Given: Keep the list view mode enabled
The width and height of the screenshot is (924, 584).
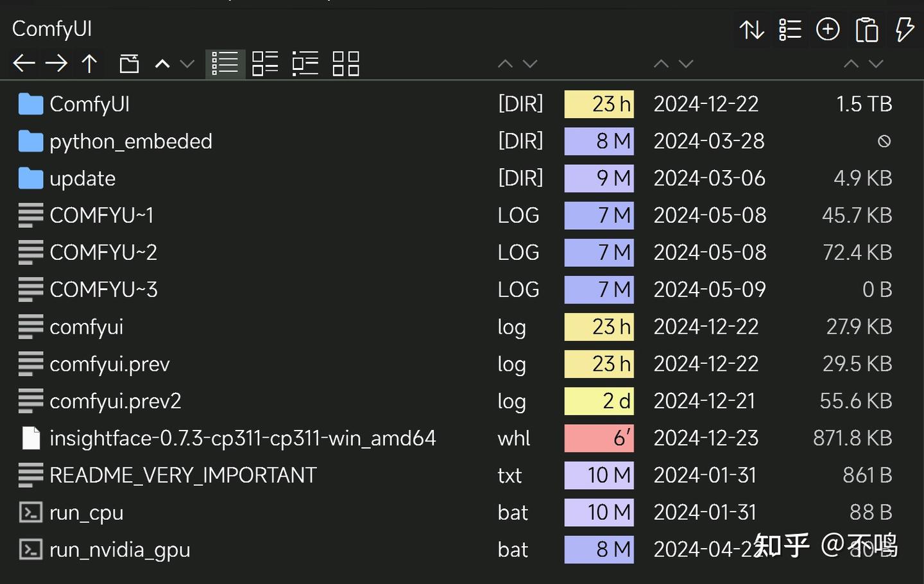Looking at the screenshot, I should coord(225,63).
